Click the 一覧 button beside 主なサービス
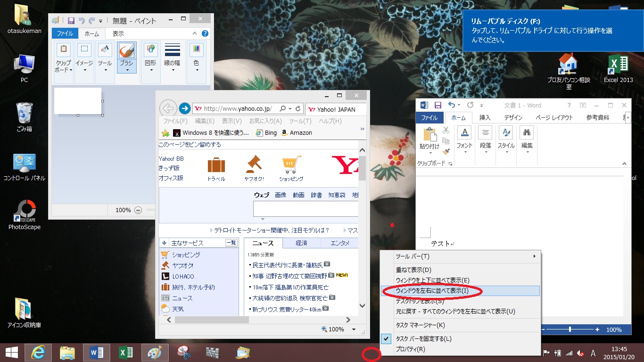644x362 pixels. (x=231, y=243)
